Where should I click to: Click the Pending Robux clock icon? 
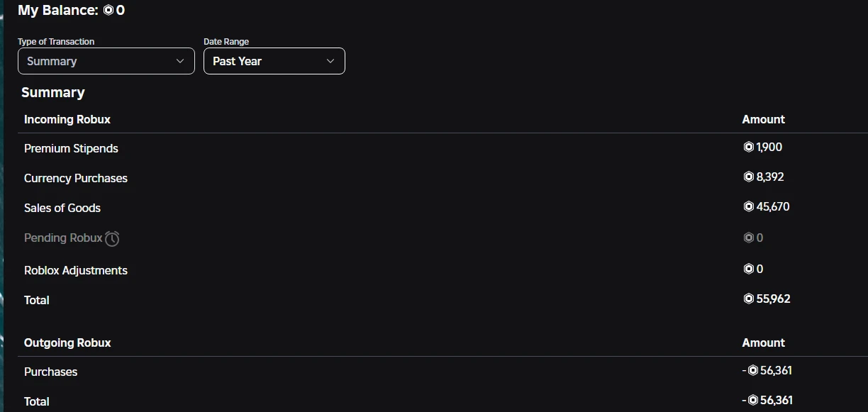click(112, 239)
